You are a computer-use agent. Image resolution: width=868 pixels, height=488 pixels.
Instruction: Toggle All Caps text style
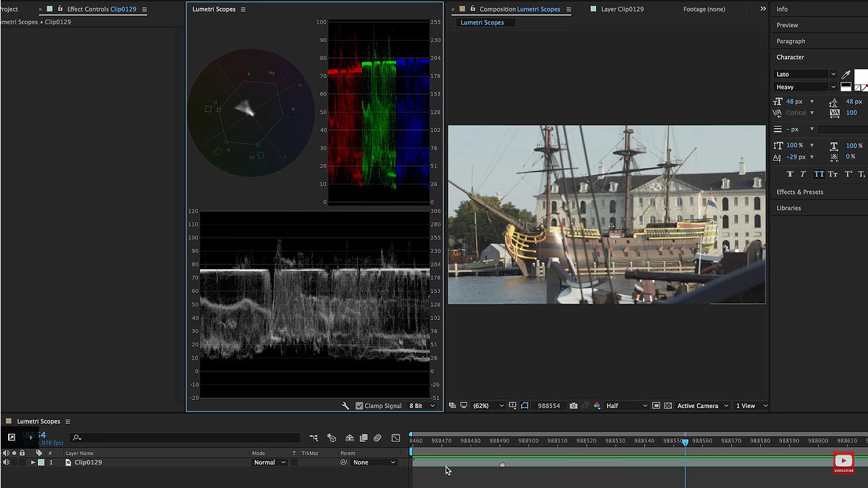818,174
